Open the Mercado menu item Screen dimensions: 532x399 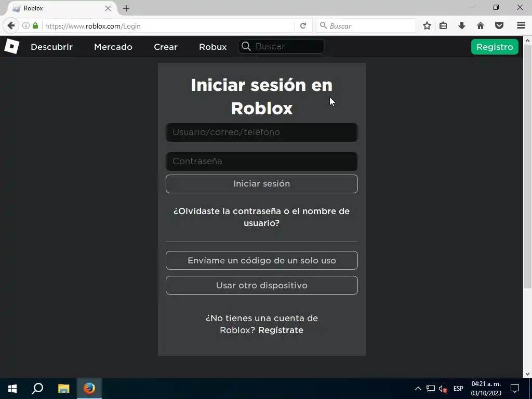pos(113,47)
